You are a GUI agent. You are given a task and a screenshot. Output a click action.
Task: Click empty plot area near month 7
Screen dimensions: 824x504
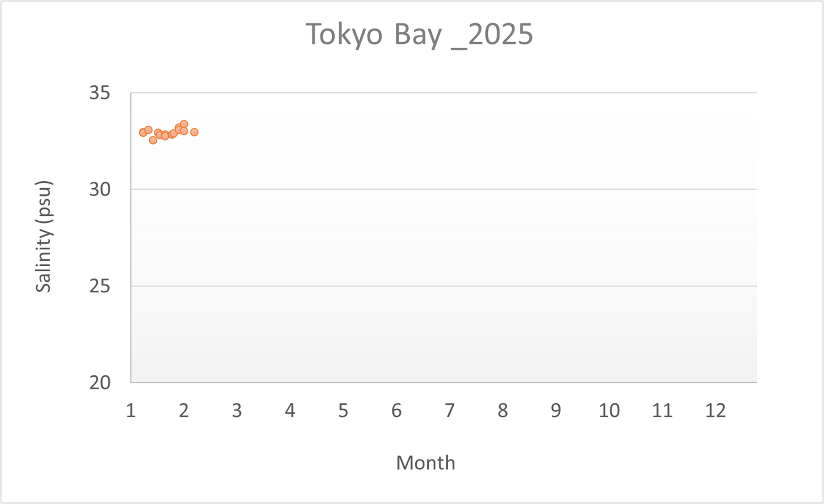(450, 238)
